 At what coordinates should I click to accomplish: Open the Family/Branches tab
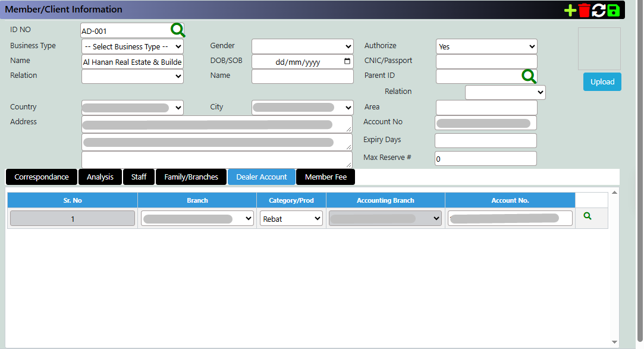(191, 177)
